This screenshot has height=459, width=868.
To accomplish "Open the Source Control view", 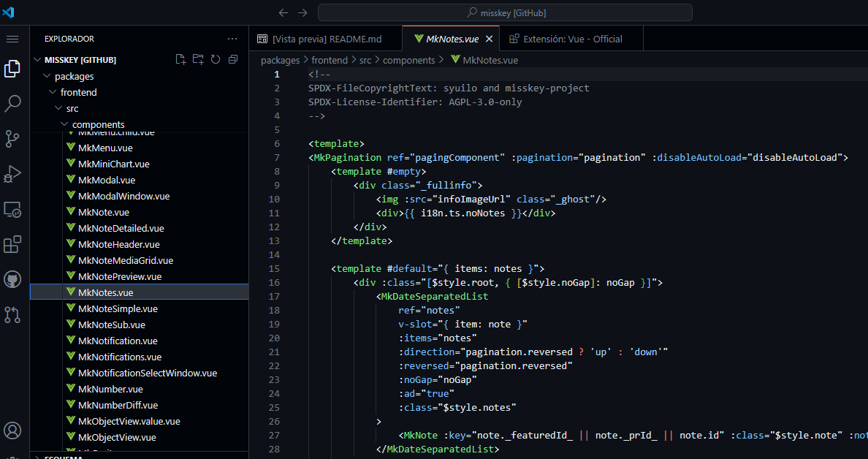I will click(12, 139).
